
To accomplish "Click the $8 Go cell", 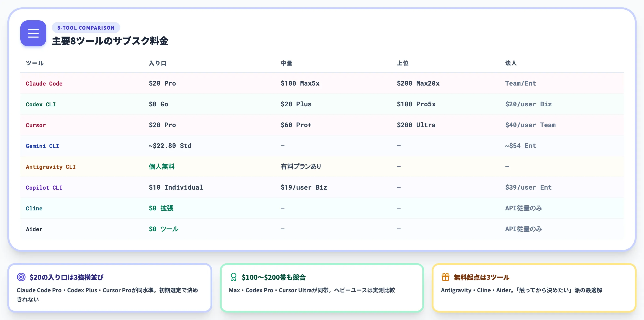I will pos(158,104).
